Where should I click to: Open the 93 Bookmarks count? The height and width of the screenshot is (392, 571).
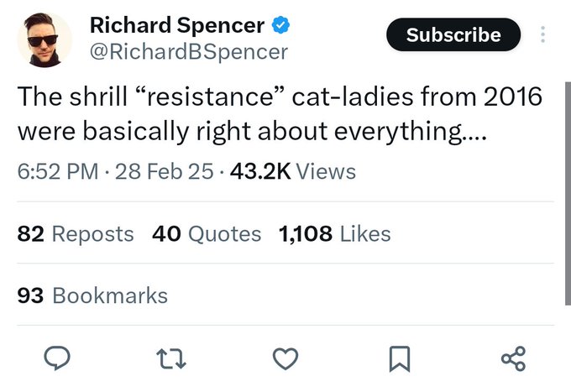[92, 295]
